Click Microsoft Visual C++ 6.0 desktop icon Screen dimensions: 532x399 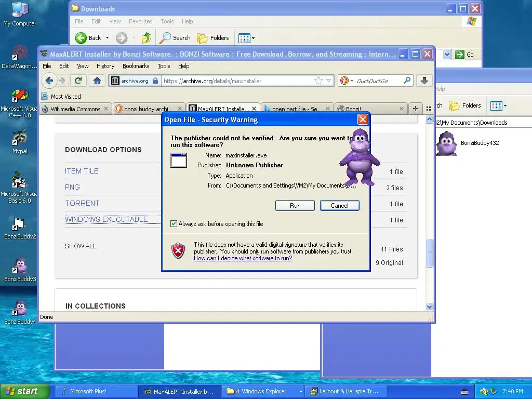click(20, 103)
